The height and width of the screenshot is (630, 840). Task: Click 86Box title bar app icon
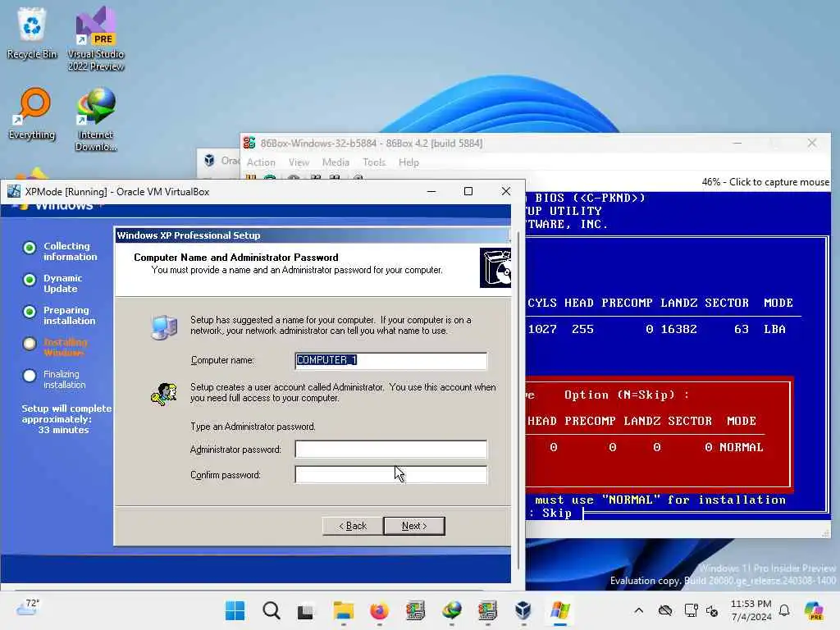click(249, 143)
